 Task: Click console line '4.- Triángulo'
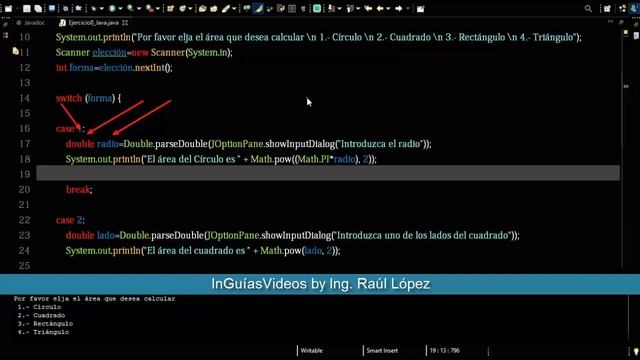(x=43, y=332)
